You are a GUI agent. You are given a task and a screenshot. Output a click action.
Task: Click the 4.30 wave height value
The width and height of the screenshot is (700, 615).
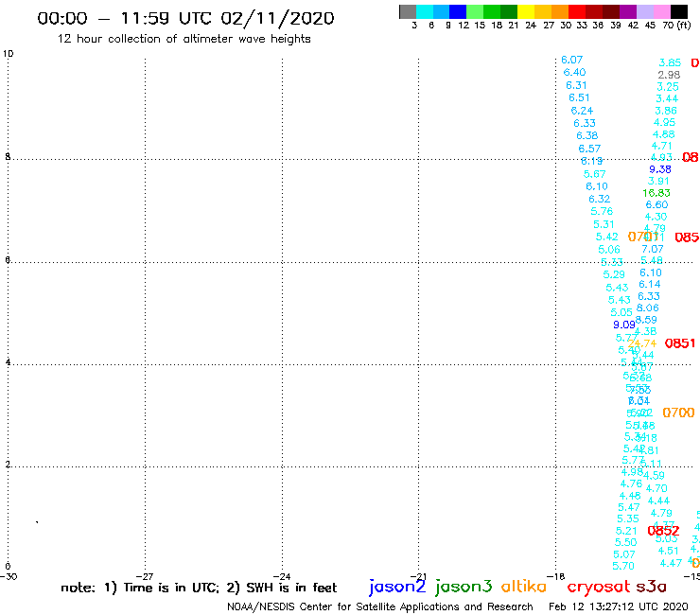pos(656,217)
